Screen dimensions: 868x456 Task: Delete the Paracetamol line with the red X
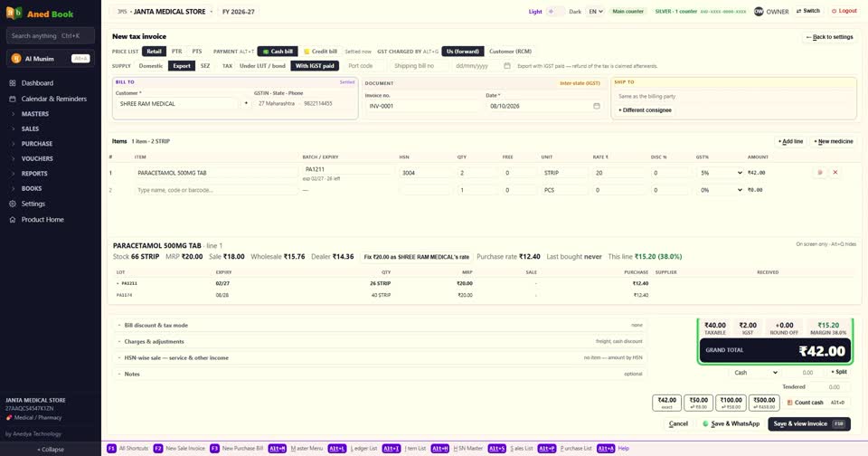click(835, 172)
